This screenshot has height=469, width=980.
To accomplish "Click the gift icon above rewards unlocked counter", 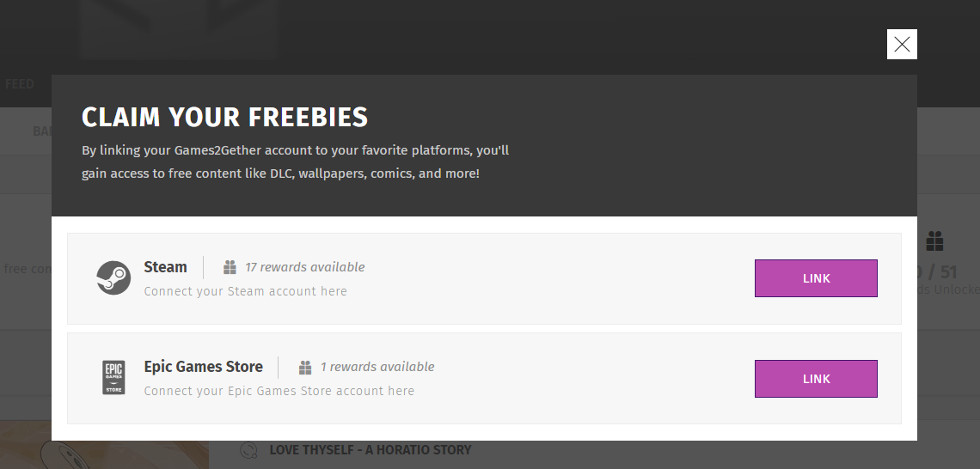I will point(935,241).
